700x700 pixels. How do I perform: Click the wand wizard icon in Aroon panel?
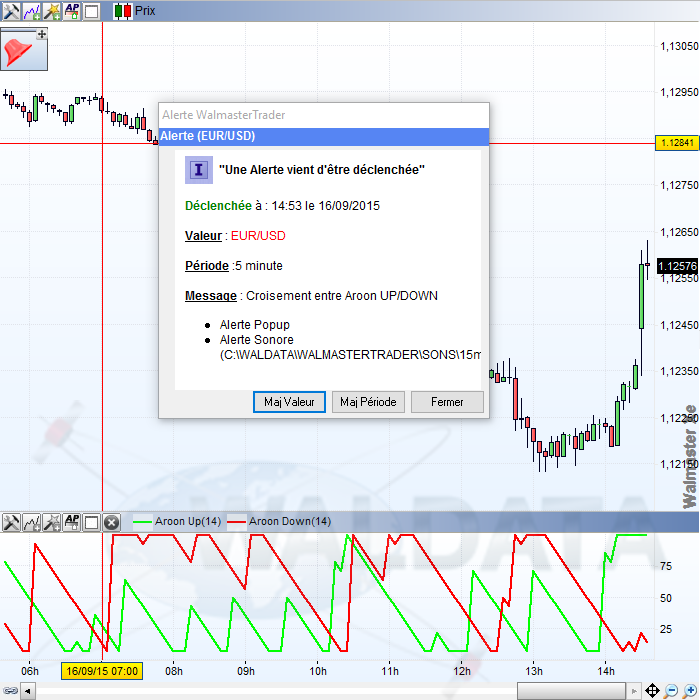click(52, 521)
